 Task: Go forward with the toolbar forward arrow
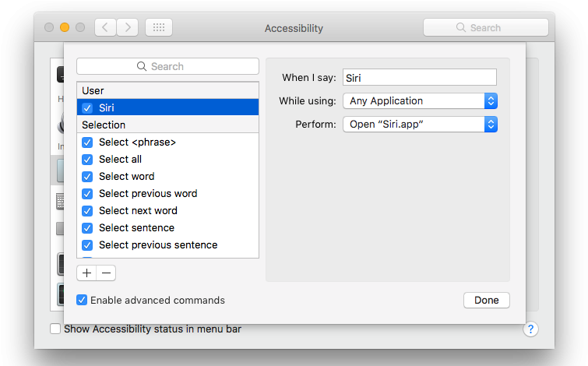tap(128, 27)
